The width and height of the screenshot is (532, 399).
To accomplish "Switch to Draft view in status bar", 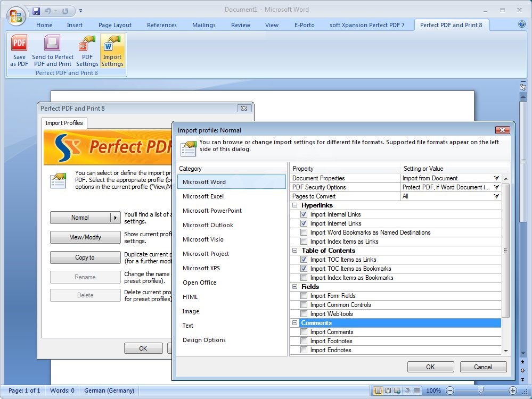I will 417,390.
